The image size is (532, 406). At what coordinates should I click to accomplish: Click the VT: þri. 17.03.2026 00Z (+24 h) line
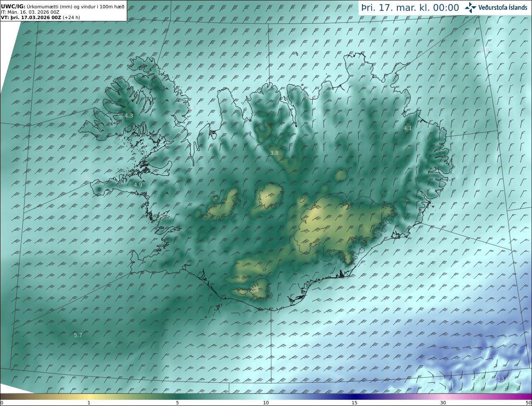pos(40,17)
